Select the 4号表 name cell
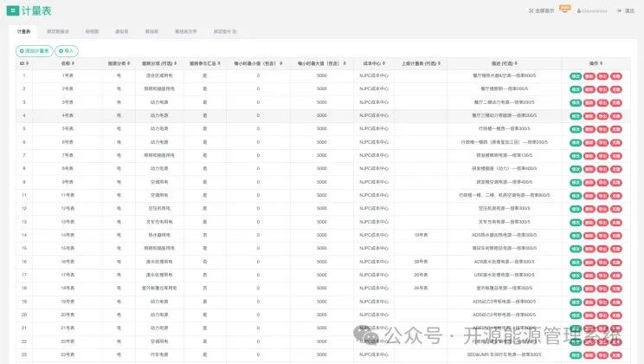 coord(68,115)
